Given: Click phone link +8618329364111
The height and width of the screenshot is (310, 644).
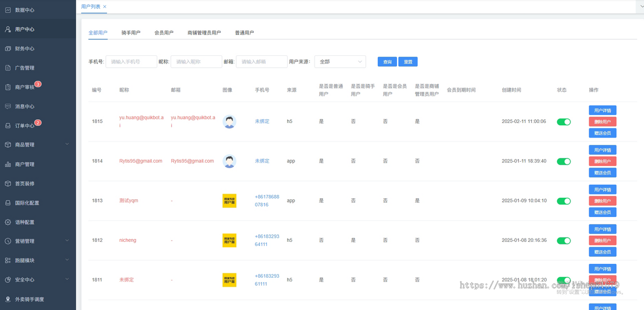Looking at the screenshot, I should point(267,240).
